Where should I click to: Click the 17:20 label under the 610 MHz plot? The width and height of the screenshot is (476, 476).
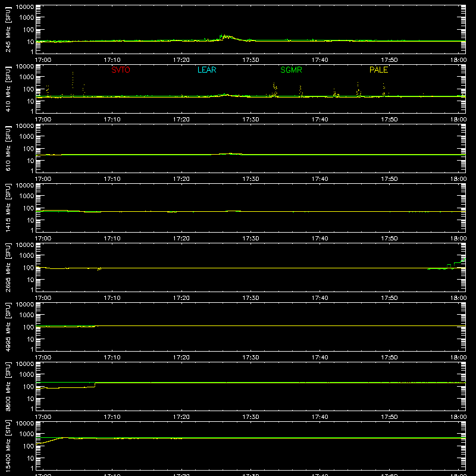[181, 179]
